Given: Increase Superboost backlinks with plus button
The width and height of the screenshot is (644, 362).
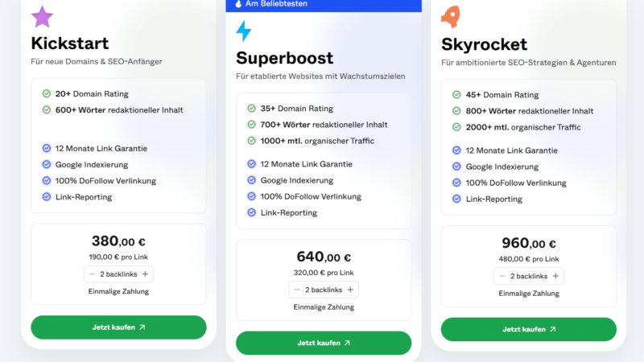Looking at the screenshot, I should pyautogui.click(x=350, y=290).
